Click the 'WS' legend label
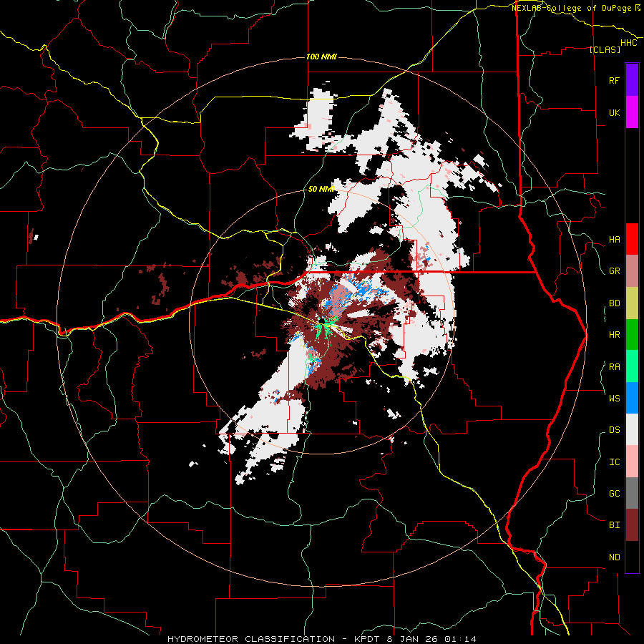This screenshot has height=644, width=644. tap(614, 398)
